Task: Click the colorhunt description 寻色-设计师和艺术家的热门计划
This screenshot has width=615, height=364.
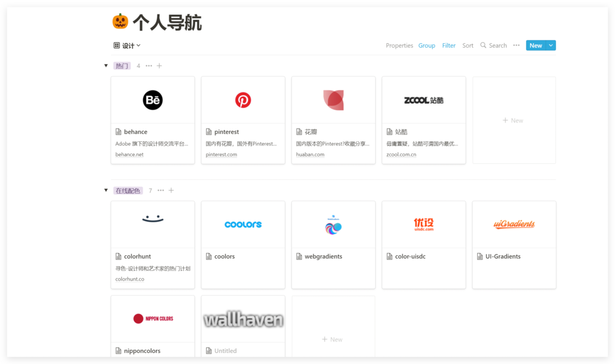Action: (x=153, y=268)
